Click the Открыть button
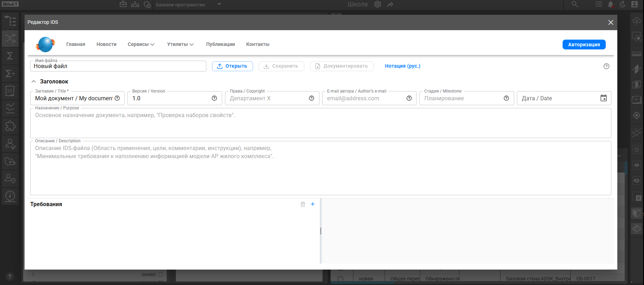Screen dimensions: 644x285 232,66
